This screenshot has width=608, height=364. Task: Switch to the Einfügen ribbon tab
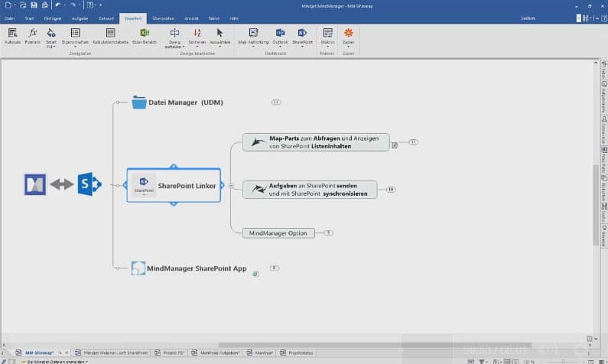click(52, 18)
